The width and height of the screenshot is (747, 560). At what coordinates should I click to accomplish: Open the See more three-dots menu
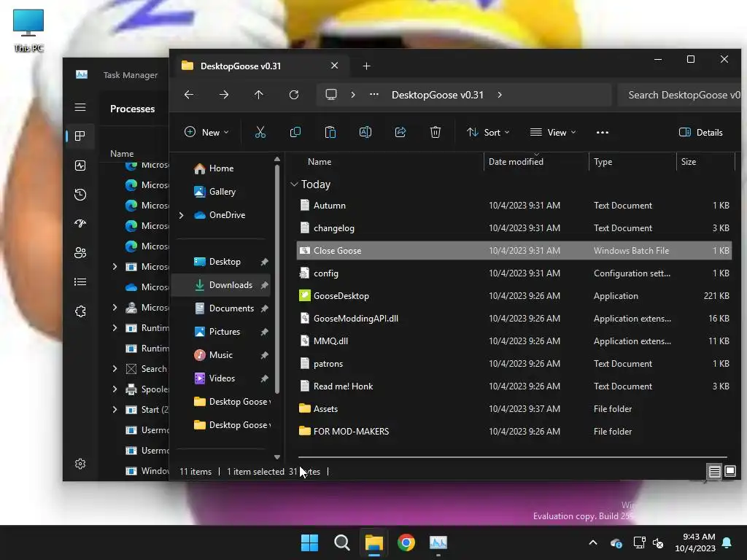[x=602, y=133]
